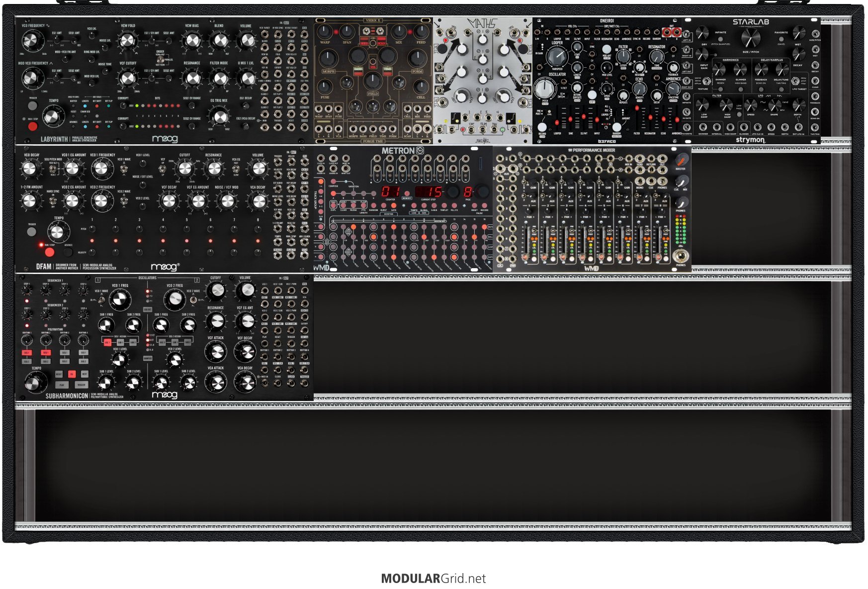Viewport: 868px width, 589px height.
Task: Click the VCF CUTOFF knob on Labyrinth
Action: 128,78
